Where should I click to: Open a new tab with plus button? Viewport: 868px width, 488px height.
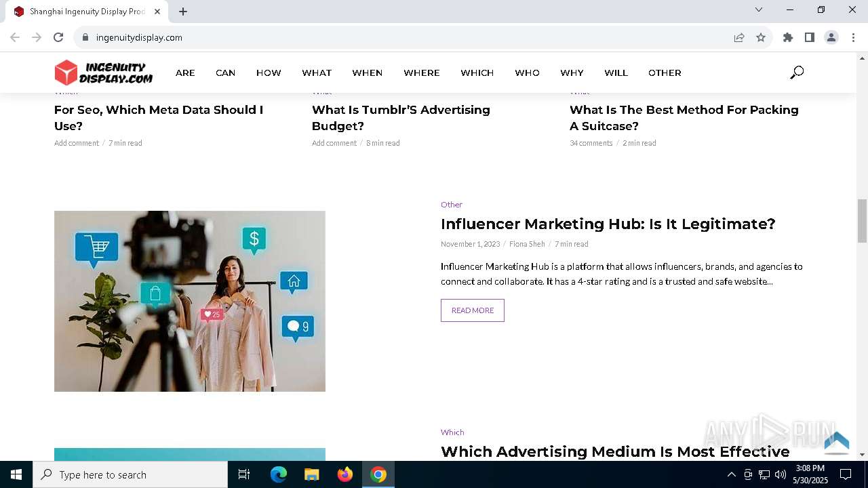coord(183,12)
